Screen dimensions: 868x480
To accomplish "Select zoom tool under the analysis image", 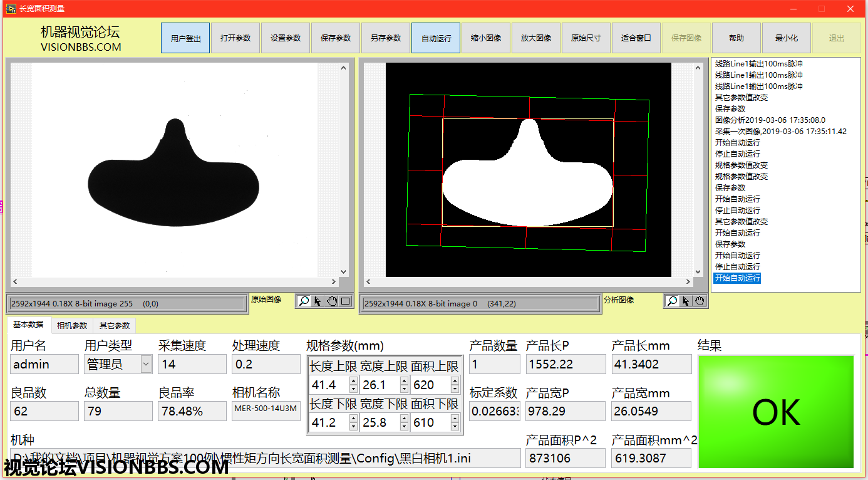I will click(x=672, y=301).
